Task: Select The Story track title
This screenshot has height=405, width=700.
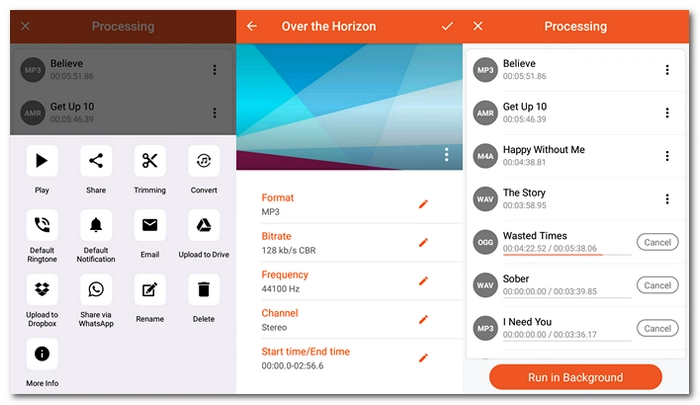Action: point(524,193)
